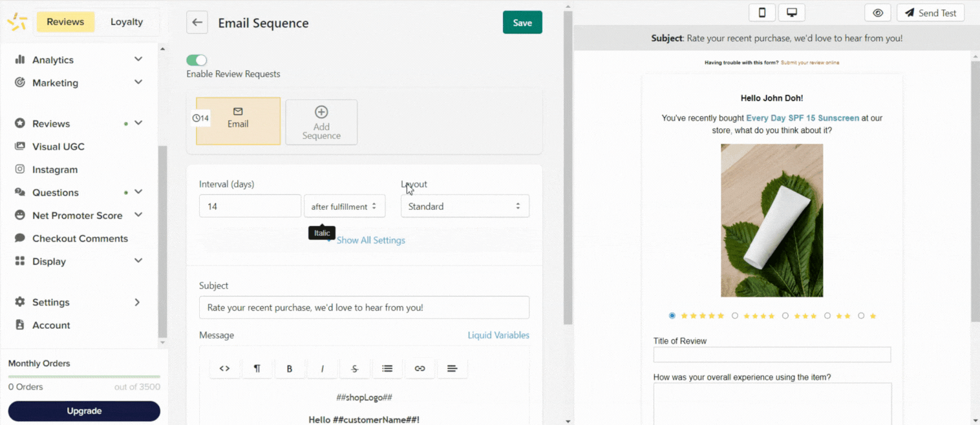Switch to desktop preview icon
980x425 pixels.
tap(791, 13)
